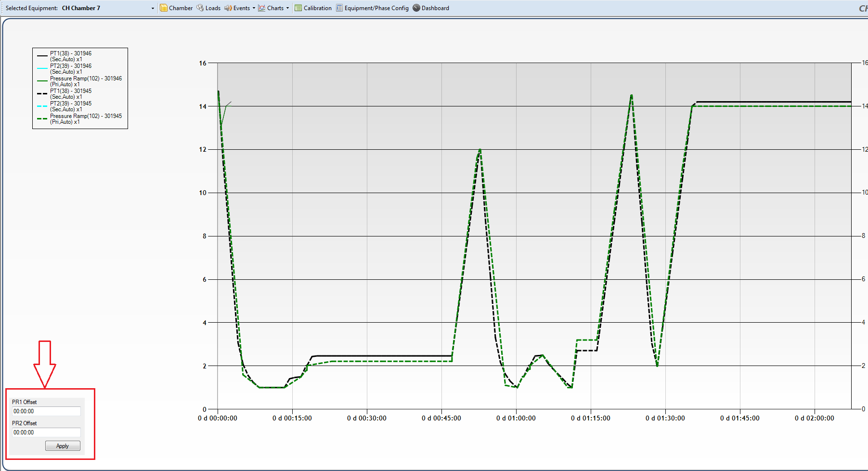Image resolution: width=868 pixels, height=471 pixels.
Task: Click the PR2 Offset time field
Action: (46, 432)
